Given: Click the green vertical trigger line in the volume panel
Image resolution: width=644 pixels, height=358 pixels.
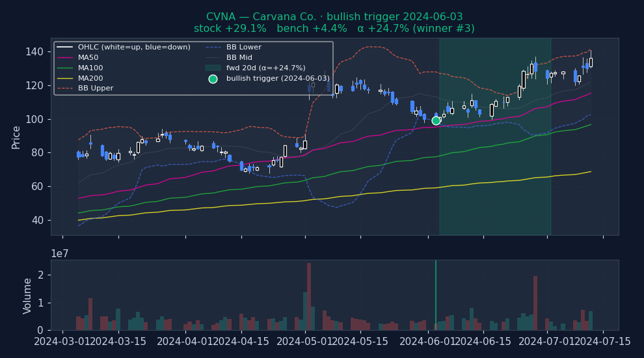Looking at the screenshot, I should 436,295.
